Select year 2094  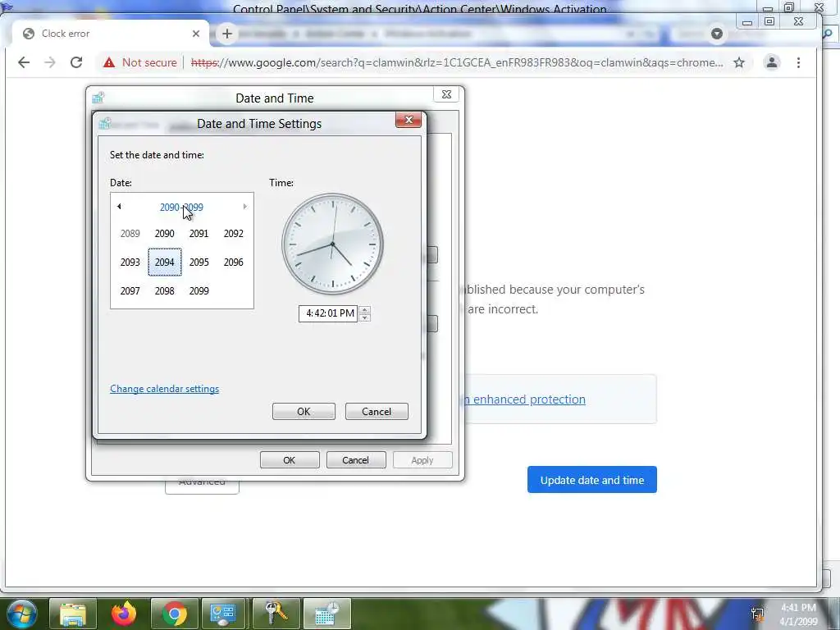tap(164, 262)
